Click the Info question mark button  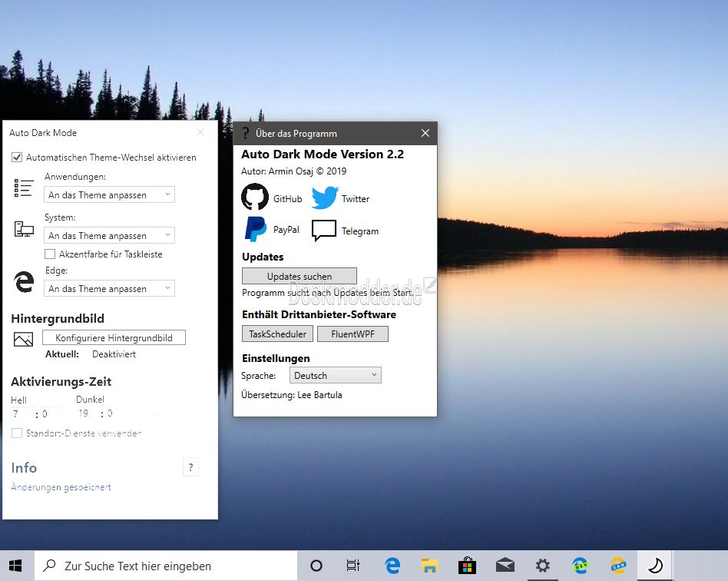(x=190, y=467)
